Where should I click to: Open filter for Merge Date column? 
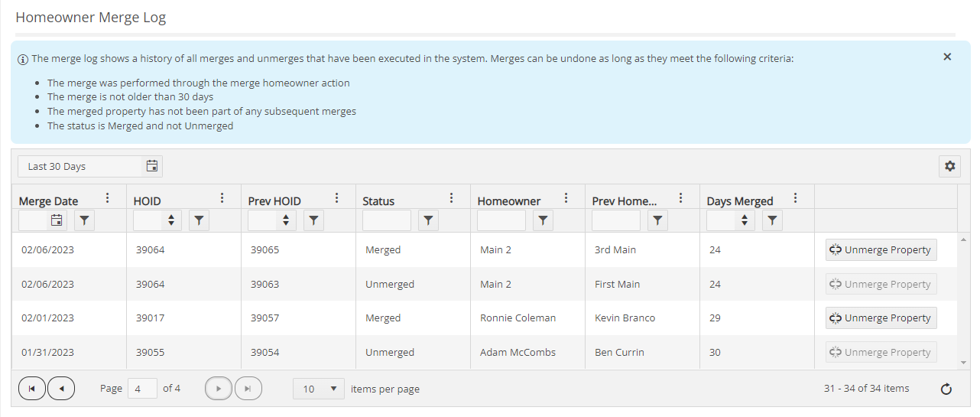tap(84, 220)
